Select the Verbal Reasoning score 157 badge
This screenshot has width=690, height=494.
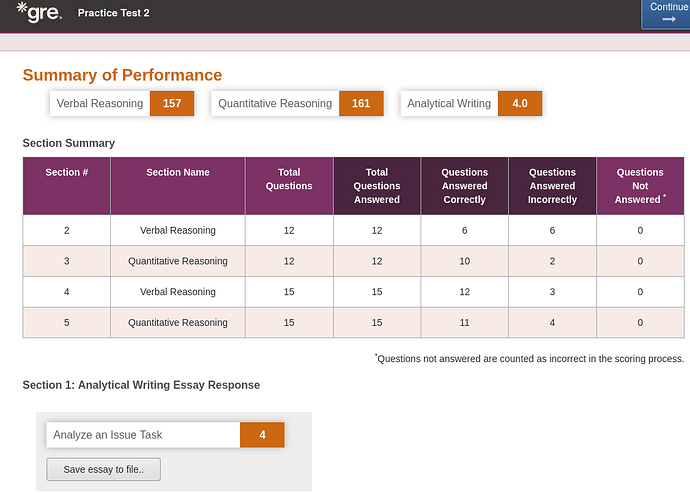171,104
